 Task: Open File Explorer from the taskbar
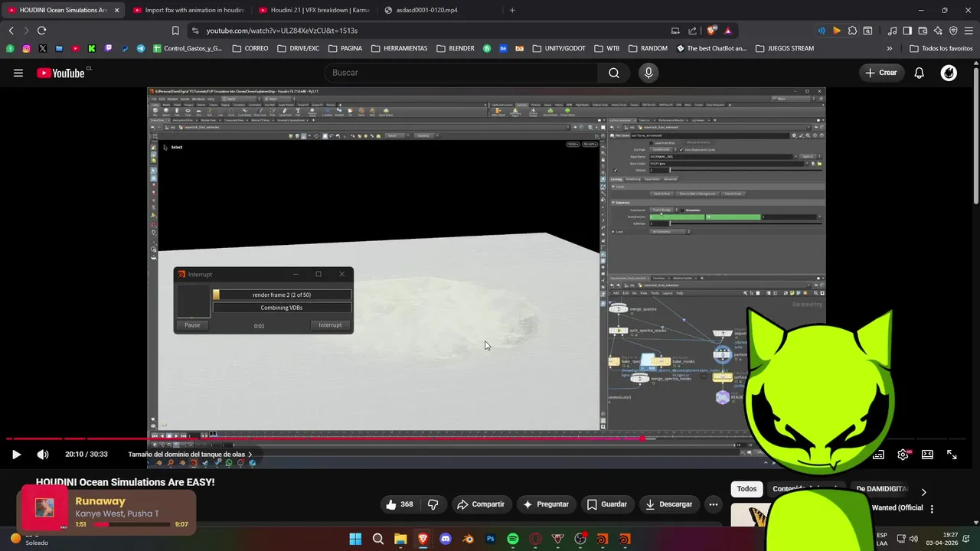(400, 539)
